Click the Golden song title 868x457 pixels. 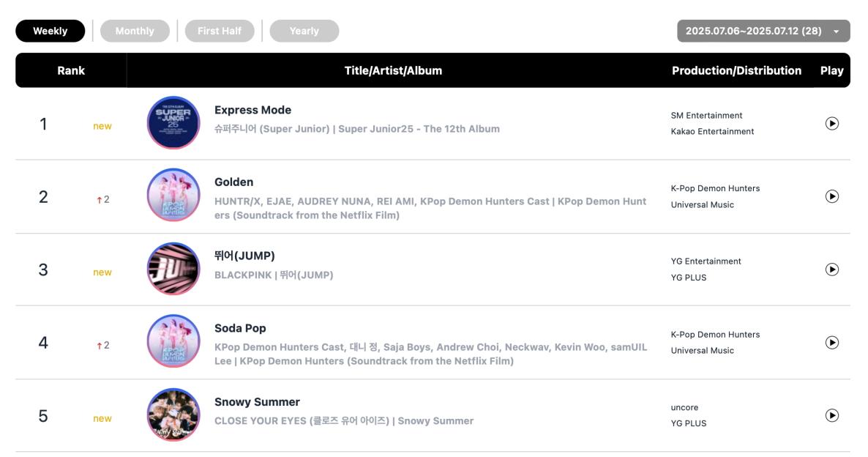click(233, 182)
